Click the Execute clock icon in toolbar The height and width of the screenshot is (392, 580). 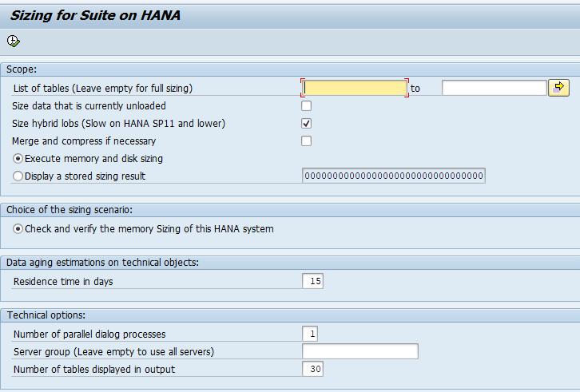pos(13,41)
